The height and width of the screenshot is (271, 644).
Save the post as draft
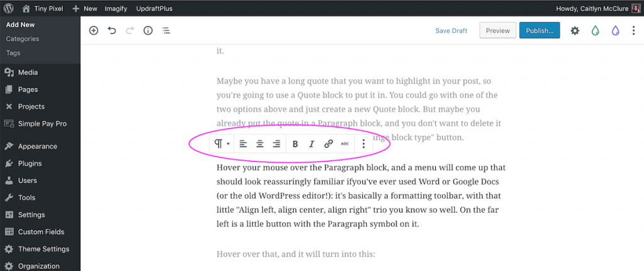(452, 30)
